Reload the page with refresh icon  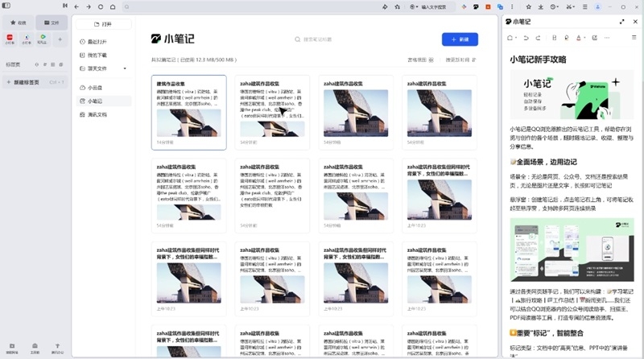click(101, 6)
